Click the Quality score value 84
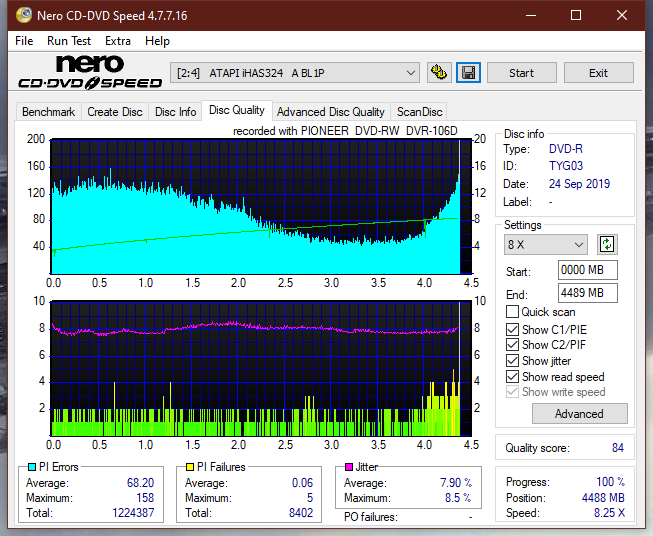Viewport: 653px width, 536px height. point(618,448)
